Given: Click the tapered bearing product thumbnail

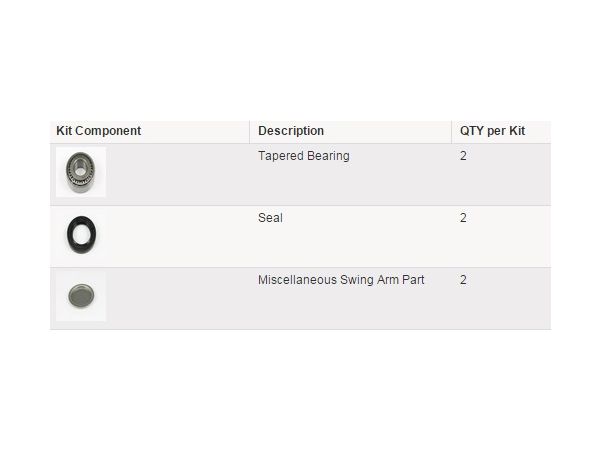Looking at the screenshot, I should 80,172.
